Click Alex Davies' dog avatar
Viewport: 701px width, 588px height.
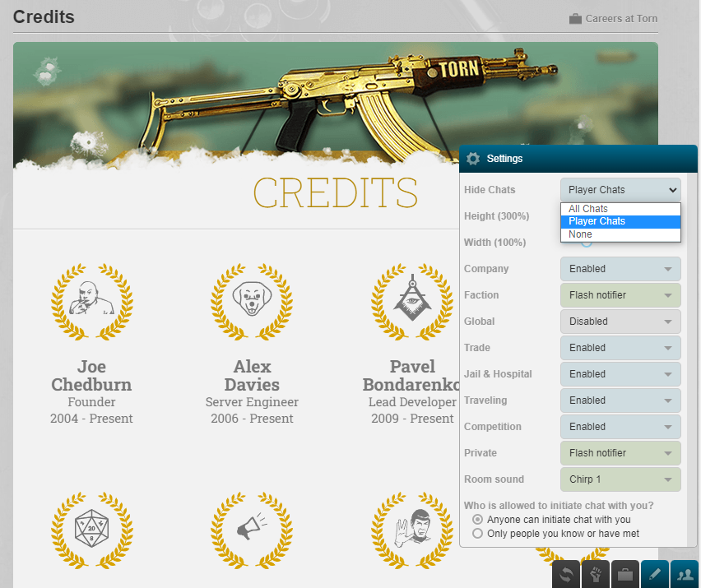[252, 302]
